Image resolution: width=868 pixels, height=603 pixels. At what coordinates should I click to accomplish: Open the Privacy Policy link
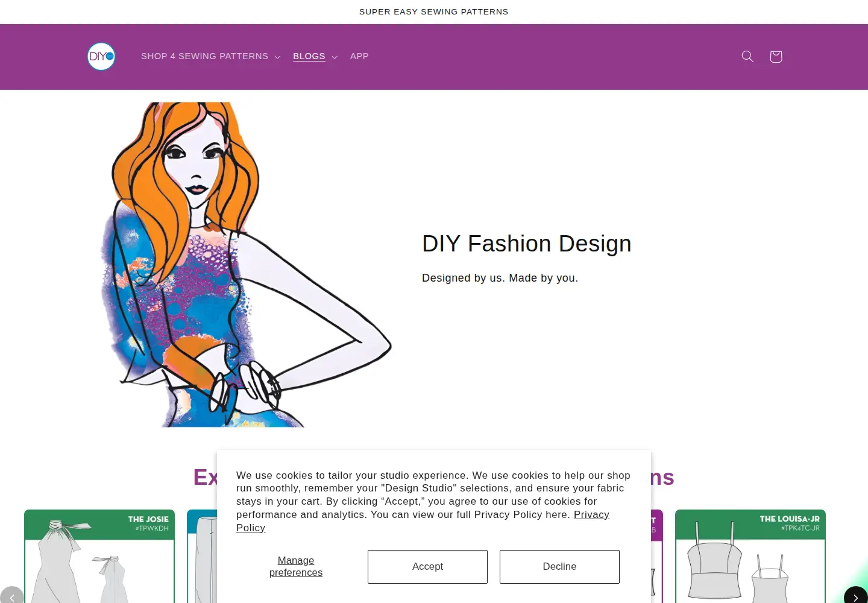coord(591,515)
